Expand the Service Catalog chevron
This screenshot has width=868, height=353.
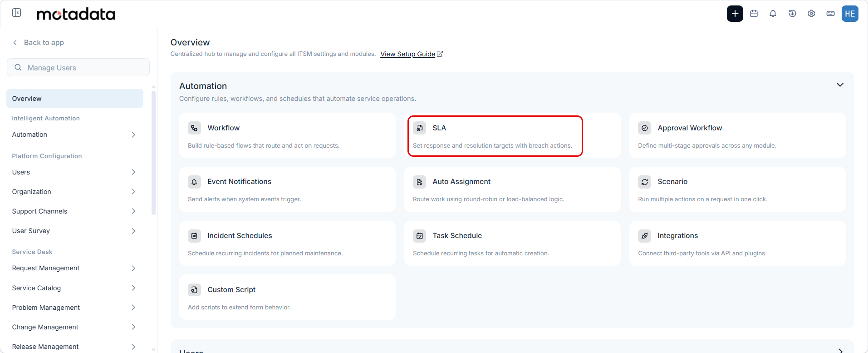[x=133, y=288]
